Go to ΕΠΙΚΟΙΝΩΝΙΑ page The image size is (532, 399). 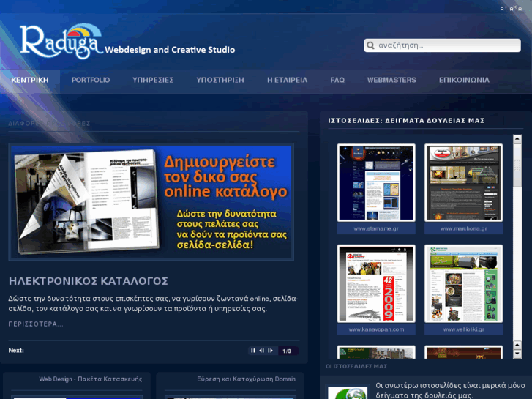click(464, 80)
